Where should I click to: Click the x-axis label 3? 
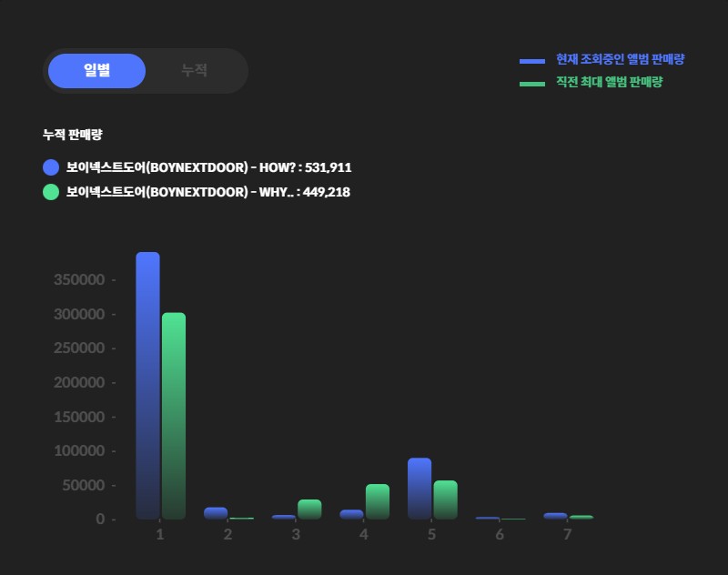(296, 535)
